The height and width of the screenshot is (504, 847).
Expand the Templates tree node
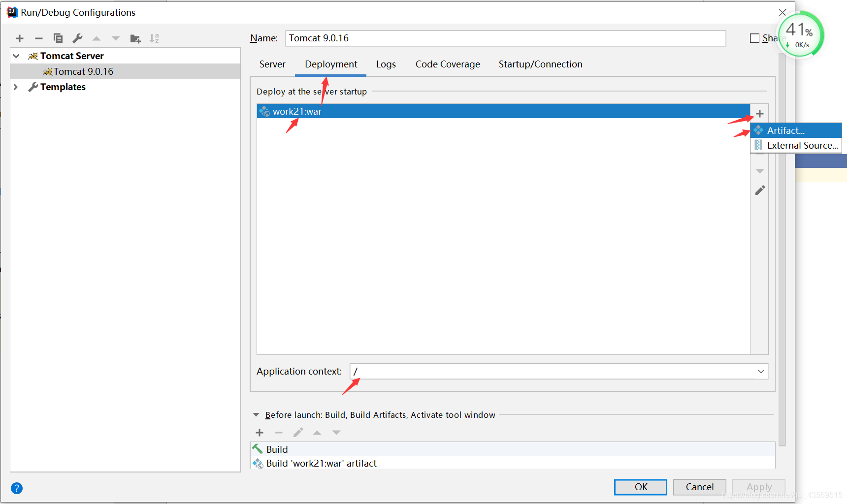point(16,87)
